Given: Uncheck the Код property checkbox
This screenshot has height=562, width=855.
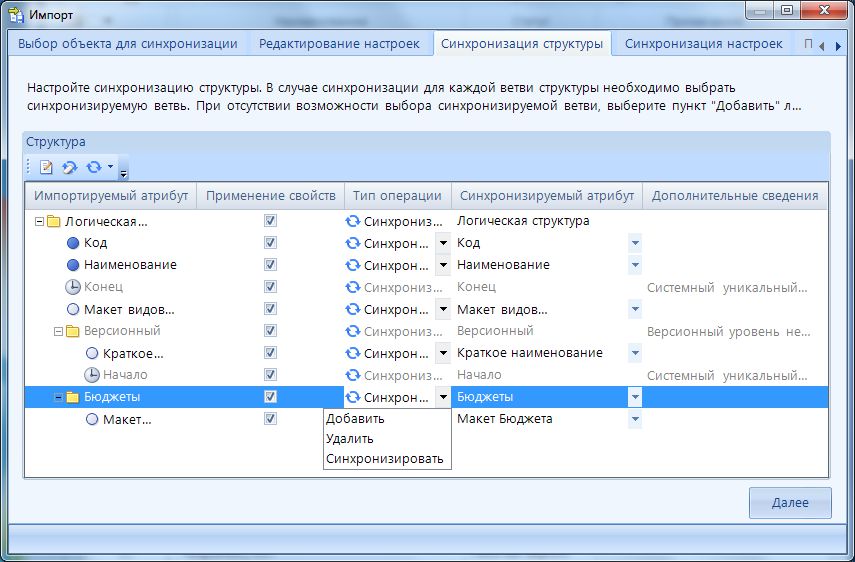Looking at the screenshot, I should coord(270,243).
